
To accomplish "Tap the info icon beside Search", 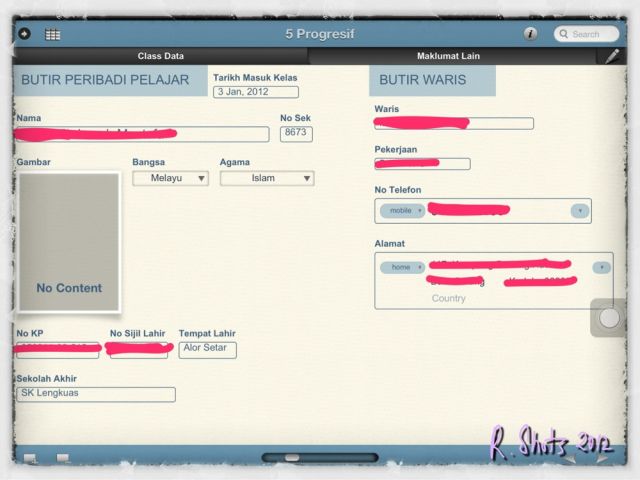I will [530, 34].
